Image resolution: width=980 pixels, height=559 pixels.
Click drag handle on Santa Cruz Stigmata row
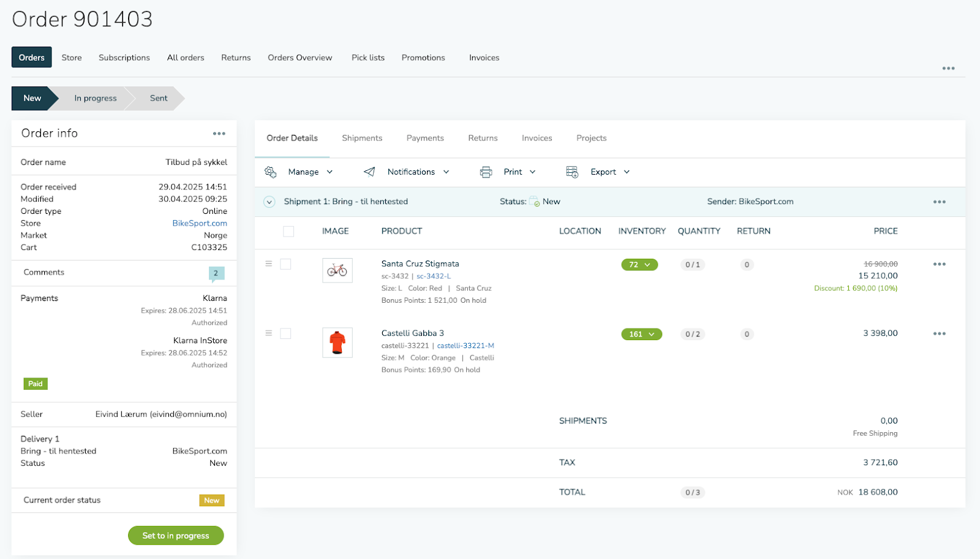tap(268, 264)
